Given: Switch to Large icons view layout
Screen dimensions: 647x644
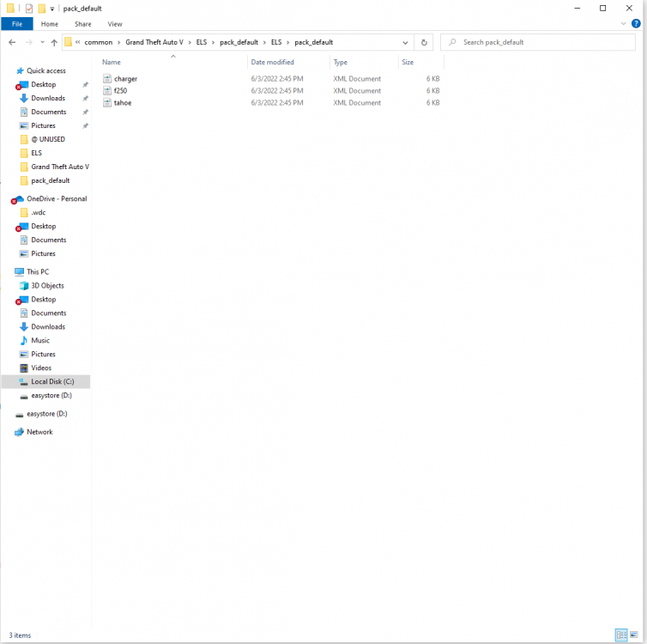Looking at the screenshot, I should pos(634,635).
